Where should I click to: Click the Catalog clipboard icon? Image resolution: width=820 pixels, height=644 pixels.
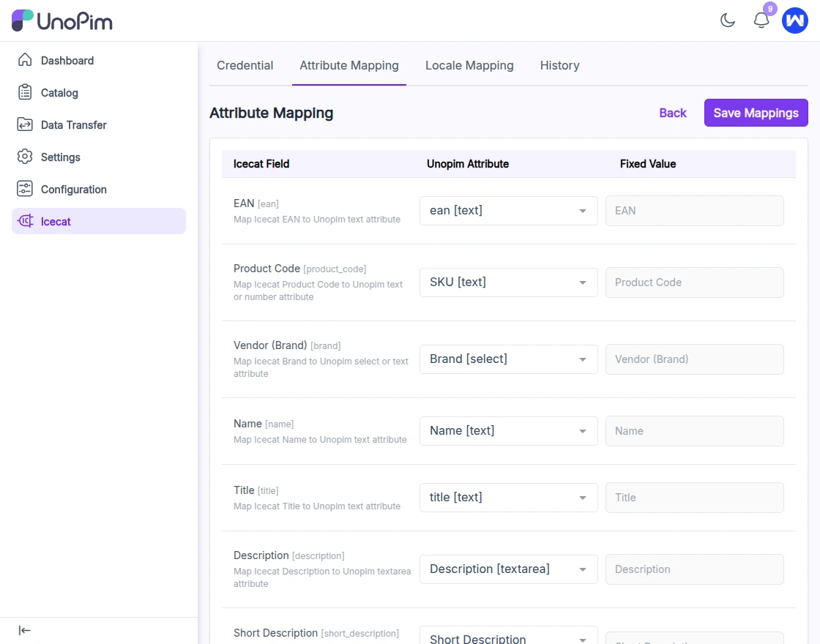pyautogui.click(x=25, y=92)
